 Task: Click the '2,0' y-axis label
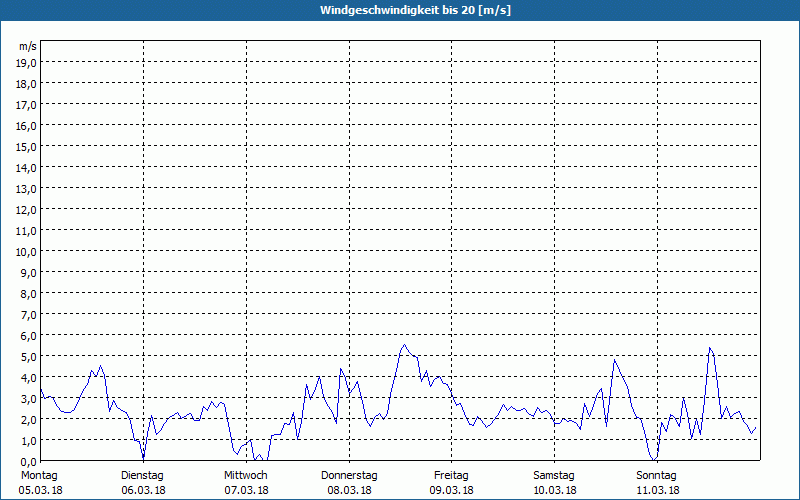point(29,420)
